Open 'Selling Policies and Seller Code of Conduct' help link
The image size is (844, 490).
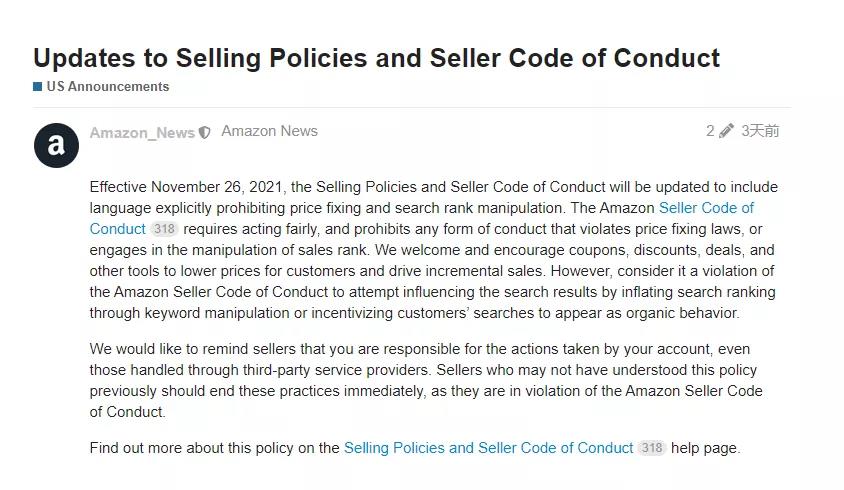point(488,448)
